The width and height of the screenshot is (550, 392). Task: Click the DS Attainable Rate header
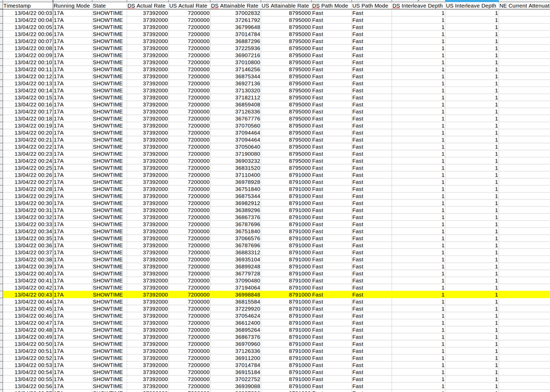[235, 6]
